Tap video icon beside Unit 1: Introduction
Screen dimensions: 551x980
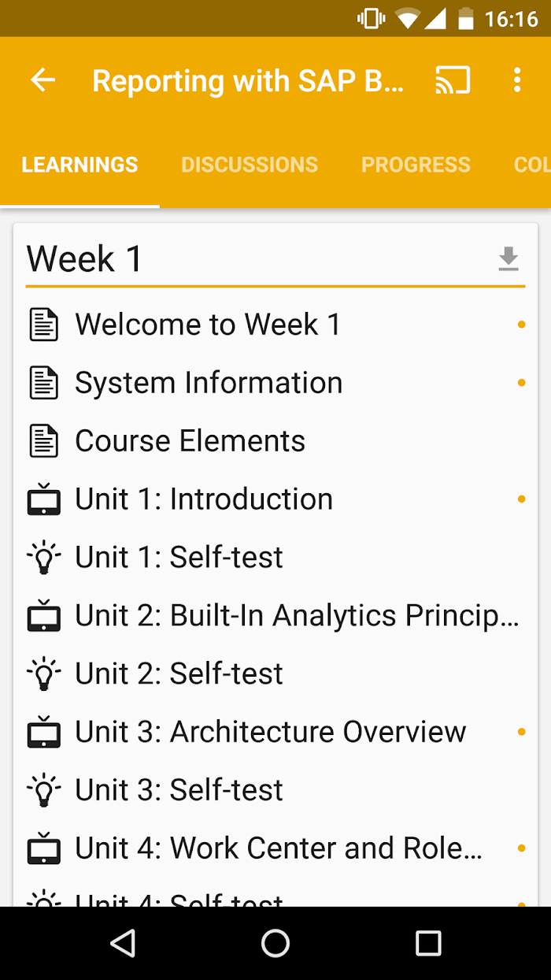(44, 499)
